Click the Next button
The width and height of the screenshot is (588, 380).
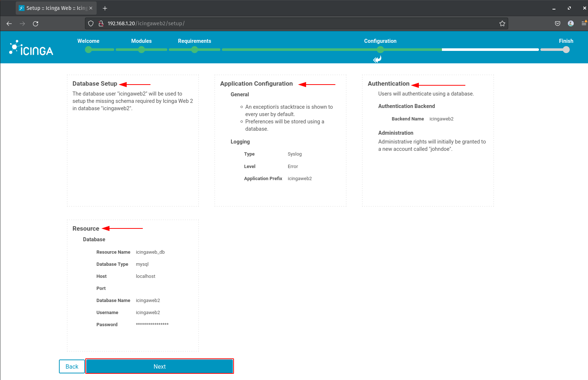[160, 366]
